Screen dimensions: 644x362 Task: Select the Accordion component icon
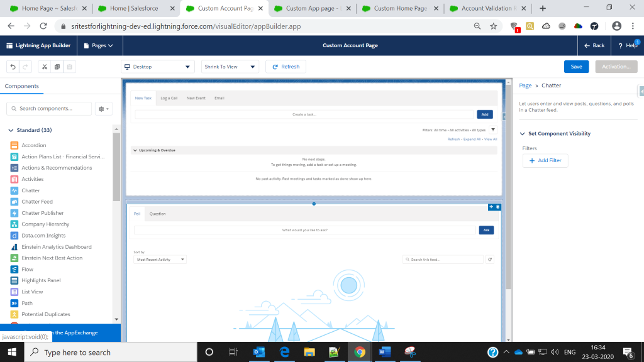(14, 145)
